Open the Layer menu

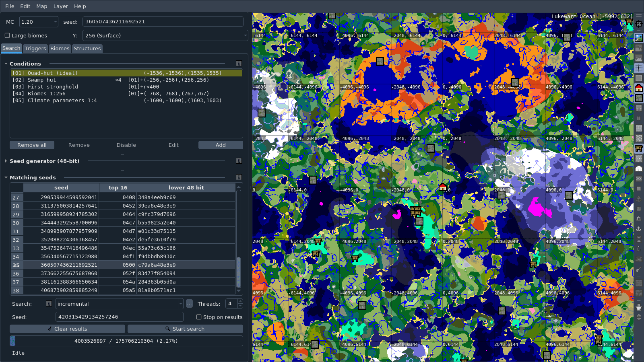pos(61,6)
